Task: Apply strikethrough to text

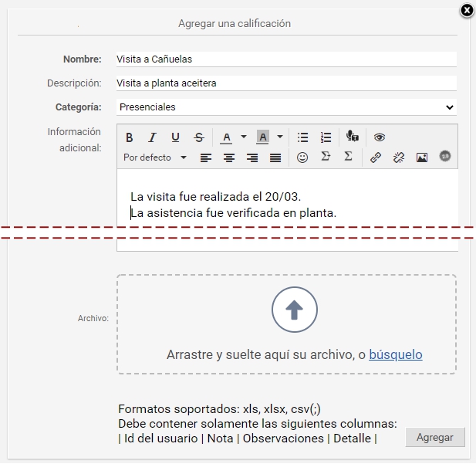Action: pyautogui.click(x=198, y=137)
